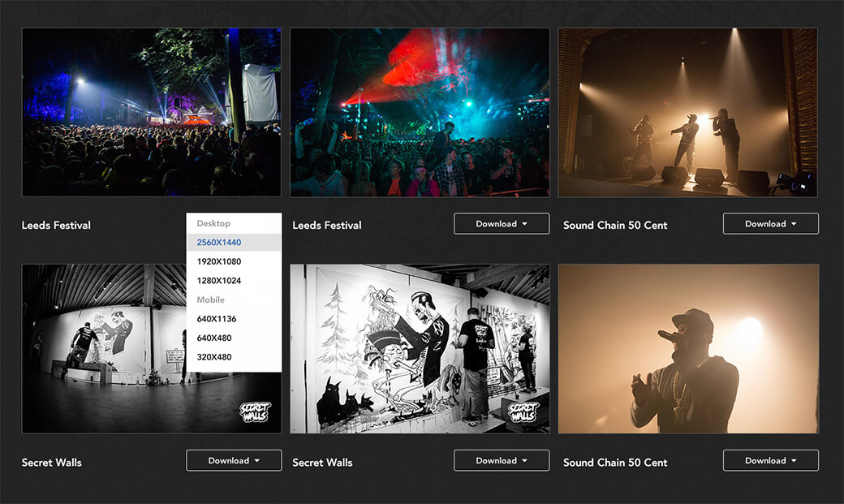This screenshot has width=844, height=504.
Task: Open Download dropdown under wide-angle Secret Walls photo
Action: (234, 461)
